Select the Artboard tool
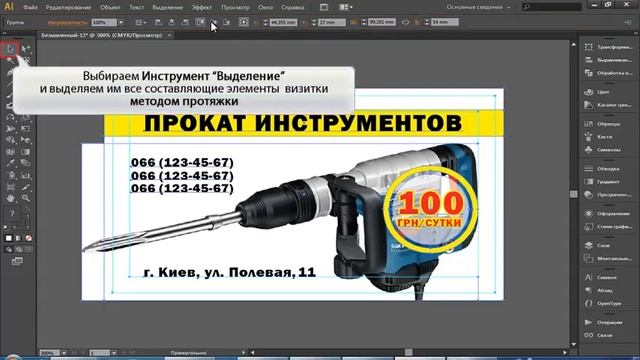This screenshot has width=640, height=360. 10,187
